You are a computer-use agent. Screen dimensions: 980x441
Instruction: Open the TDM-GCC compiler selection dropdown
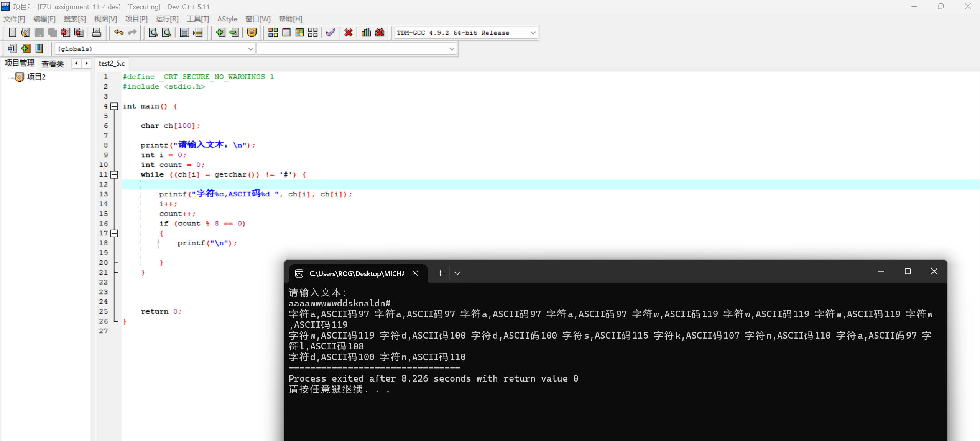[533, 33]
